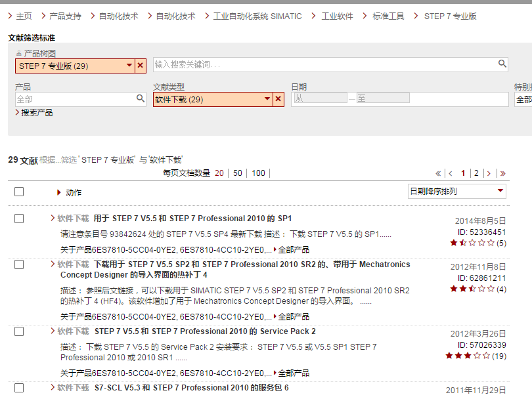Click the 从 start date field
The width and height of the screenshot is (532, 399).
pos(321,98)
